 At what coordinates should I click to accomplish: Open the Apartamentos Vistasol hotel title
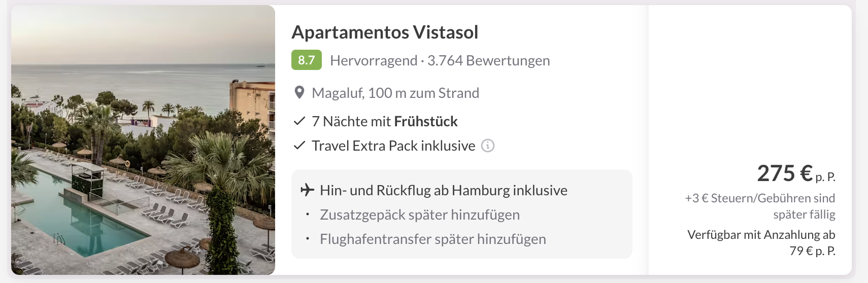[x=385, y=32]
